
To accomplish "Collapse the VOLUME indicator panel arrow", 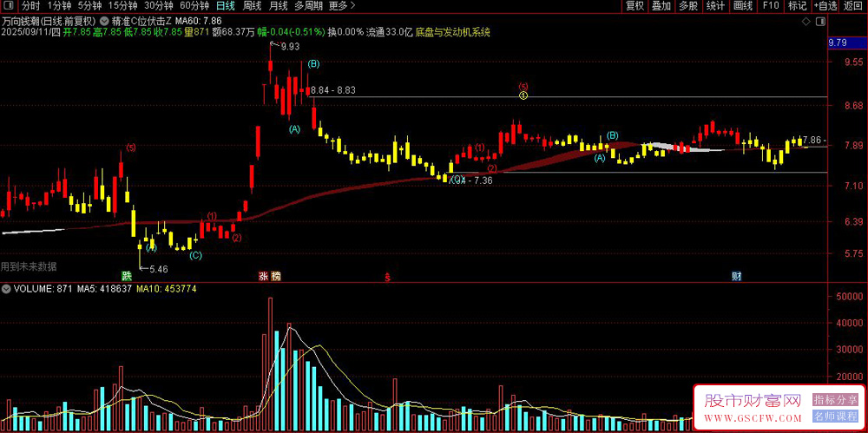I will coord(5,288).
